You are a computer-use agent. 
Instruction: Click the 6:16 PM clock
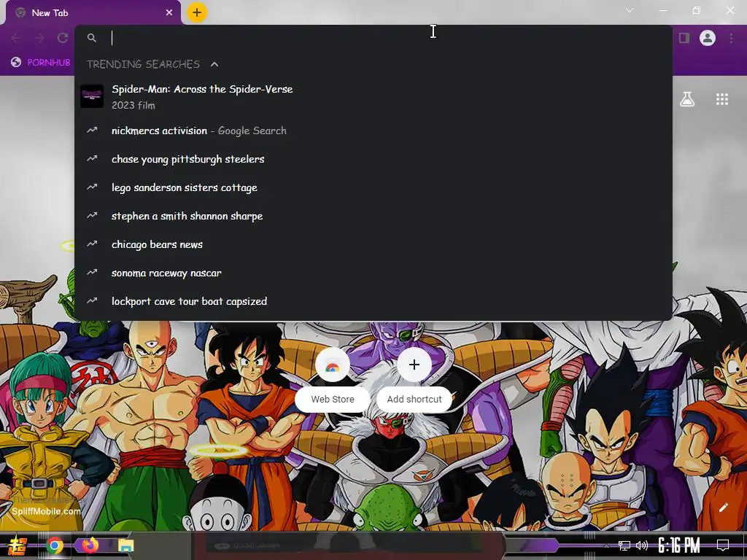coord(679,545)
